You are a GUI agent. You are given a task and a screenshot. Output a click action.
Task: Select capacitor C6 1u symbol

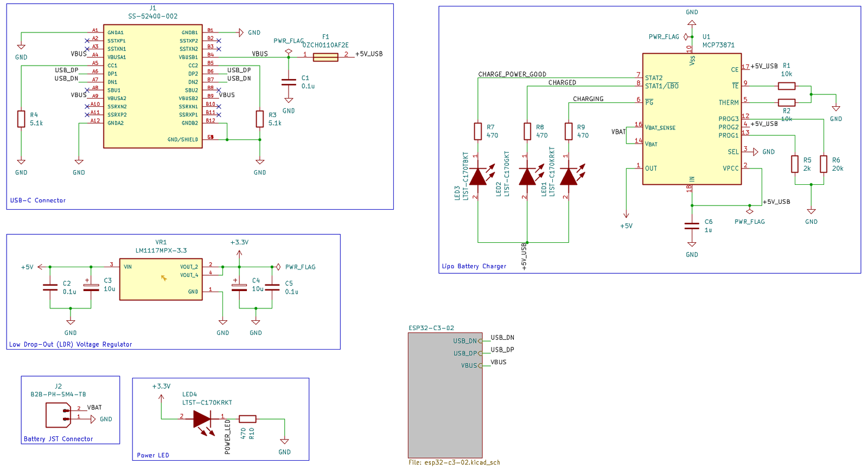point(692,226)
